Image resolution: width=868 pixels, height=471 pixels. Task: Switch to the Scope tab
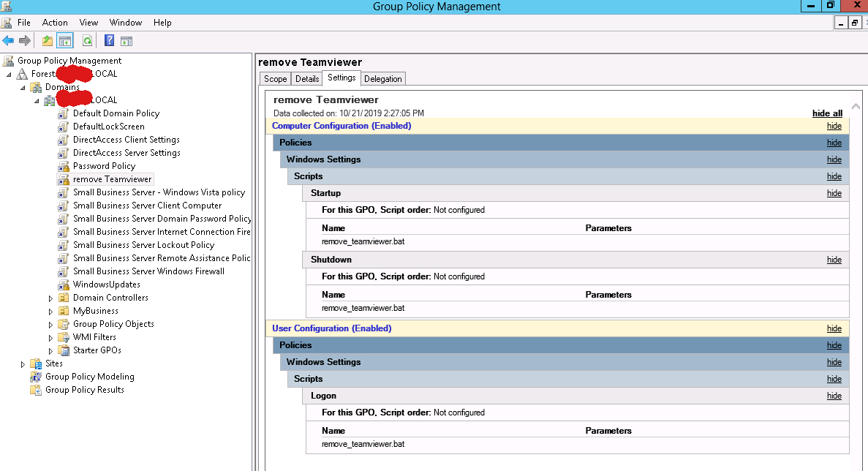275,78
